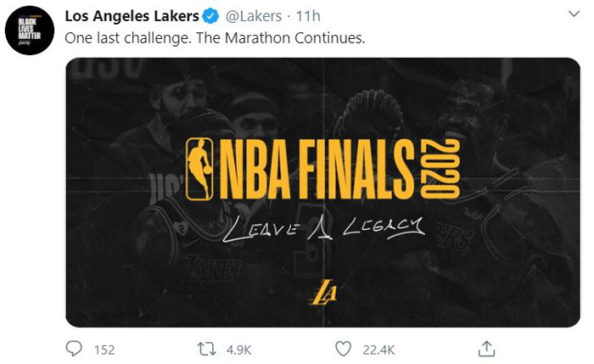
Task: Expand the tweet options chevron
Action: pyautogui.click(x=574, y=14)
